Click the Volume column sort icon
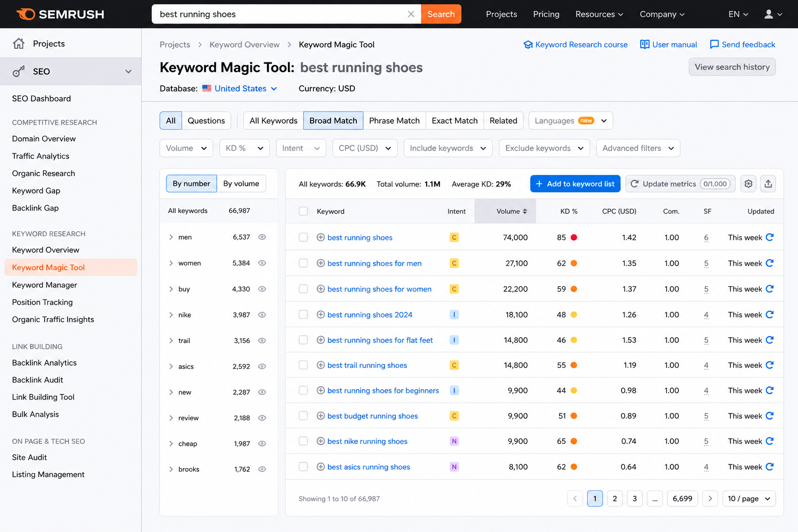 [x=525, y=211]
